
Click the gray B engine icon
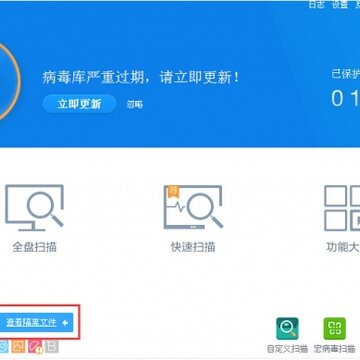coord(52,347)
